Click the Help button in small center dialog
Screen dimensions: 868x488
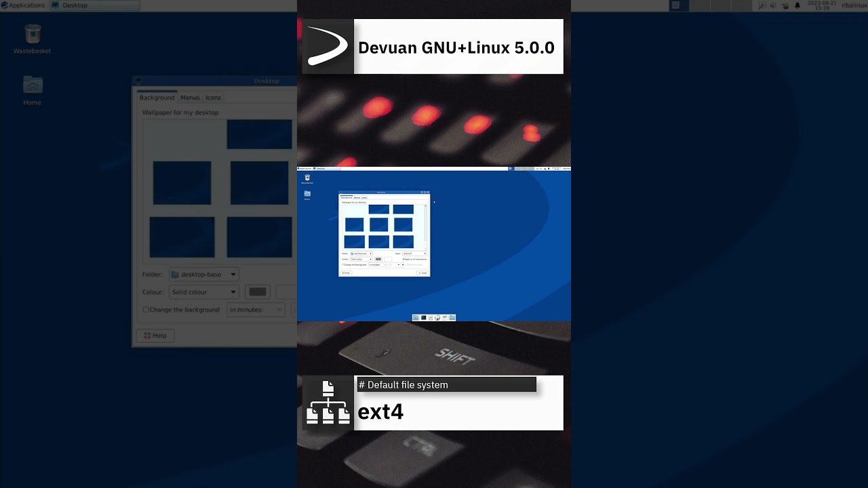click(x=346, y=272)
